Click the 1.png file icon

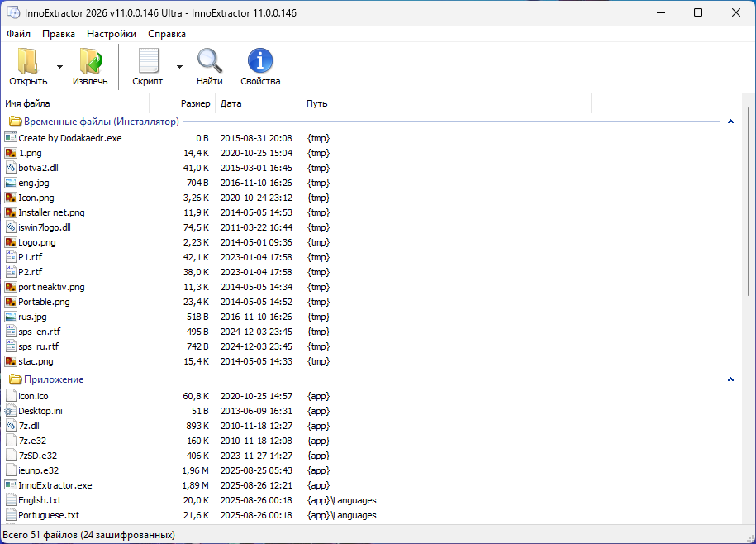(x=11, y=153)
